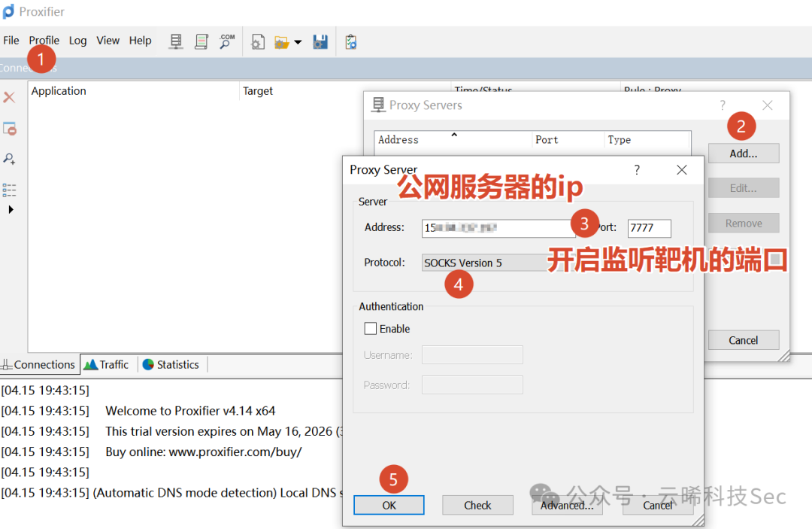Open the Log menu

(x=77, y=41)
